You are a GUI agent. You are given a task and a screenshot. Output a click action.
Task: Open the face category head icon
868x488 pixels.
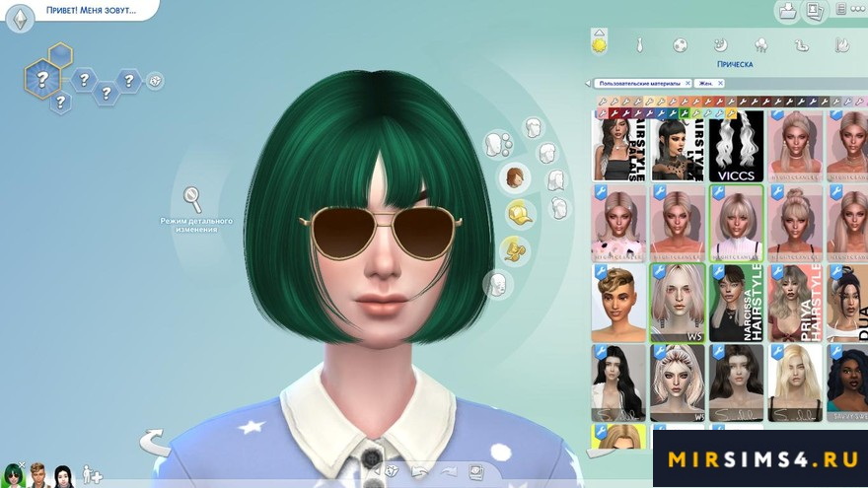click(x=533, y=128)
